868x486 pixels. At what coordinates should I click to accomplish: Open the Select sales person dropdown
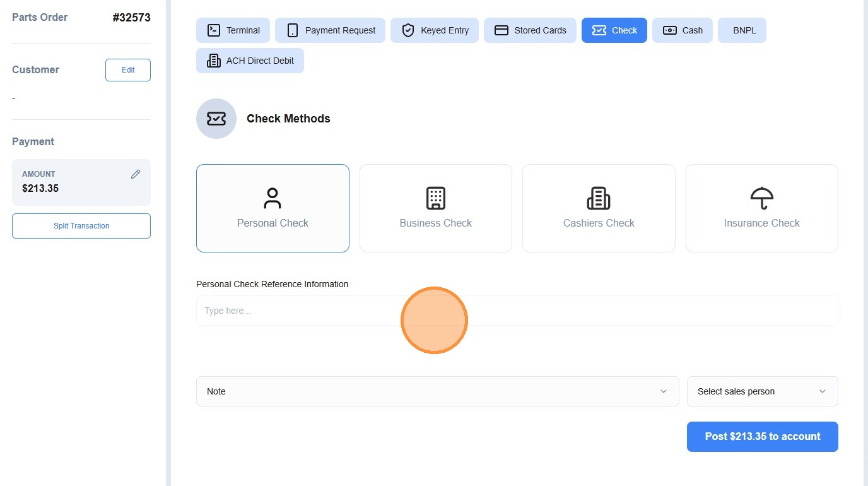point(763,391)
